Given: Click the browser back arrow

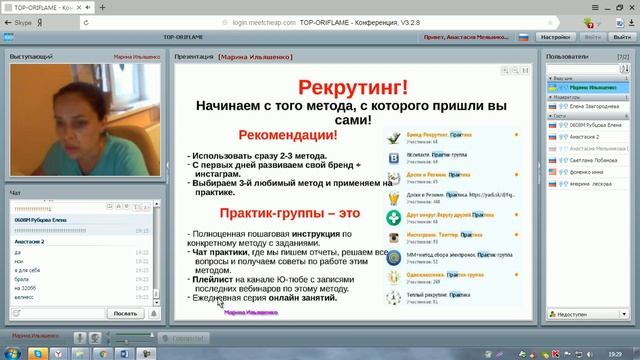Looking at the screenshot, I should pos(8,23).
